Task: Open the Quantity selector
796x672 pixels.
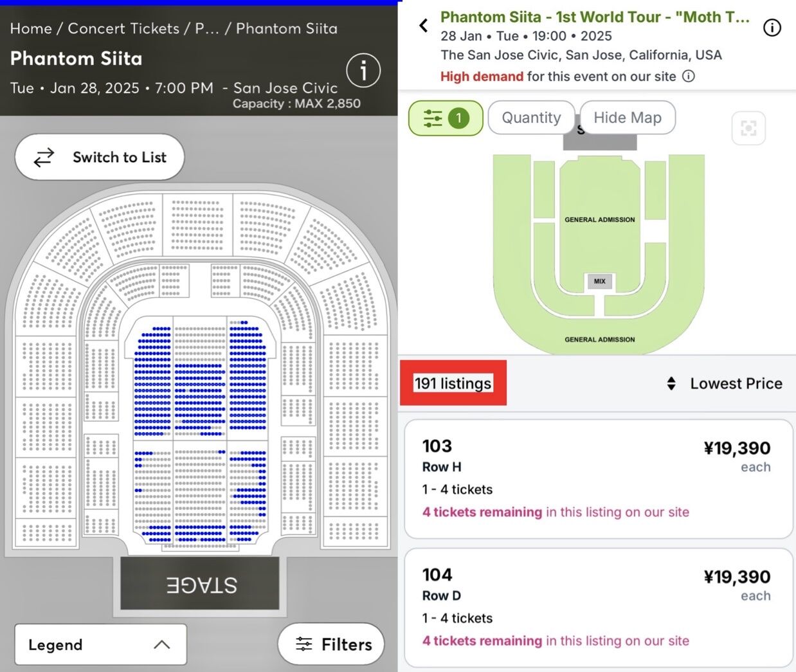Action: (x=531, y=118)
